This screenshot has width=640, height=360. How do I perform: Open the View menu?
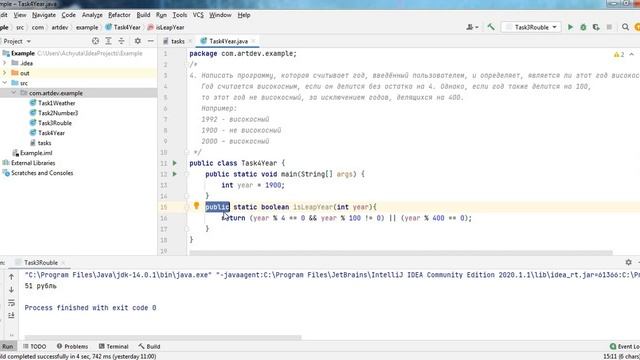20,15
